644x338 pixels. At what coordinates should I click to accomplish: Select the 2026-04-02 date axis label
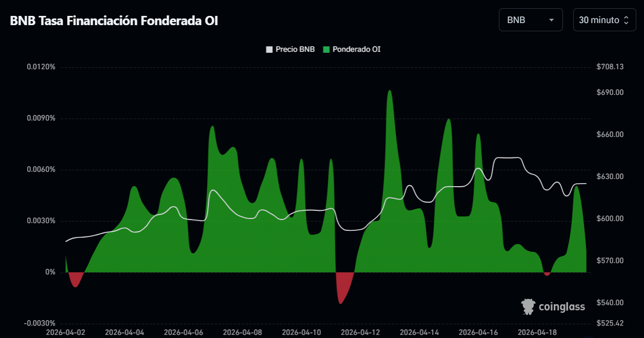coord(66,332)
